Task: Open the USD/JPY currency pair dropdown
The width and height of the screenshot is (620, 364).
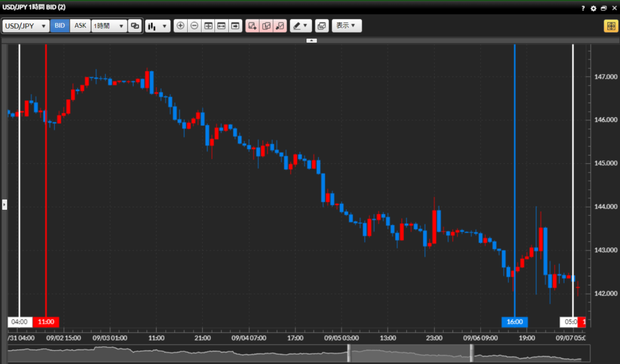Action: (26, 26)
